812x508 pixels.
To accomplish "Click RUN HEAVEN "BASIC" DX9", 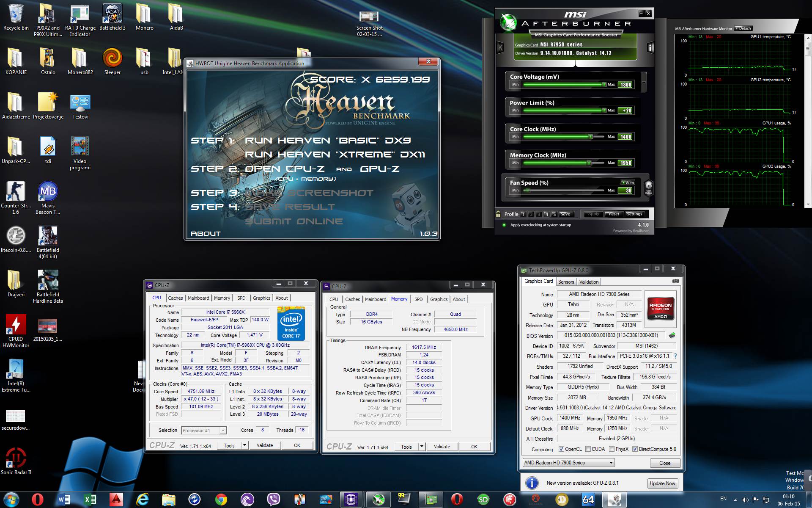I will pos(328,141).
